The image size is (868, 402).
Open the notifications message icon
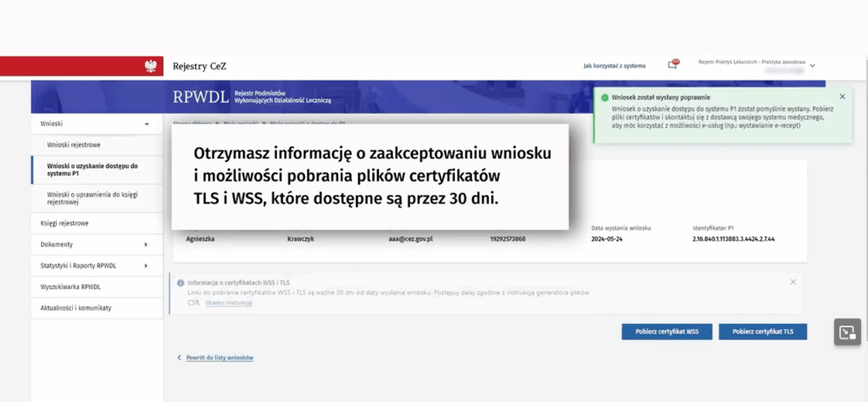[x=672, y=65]
